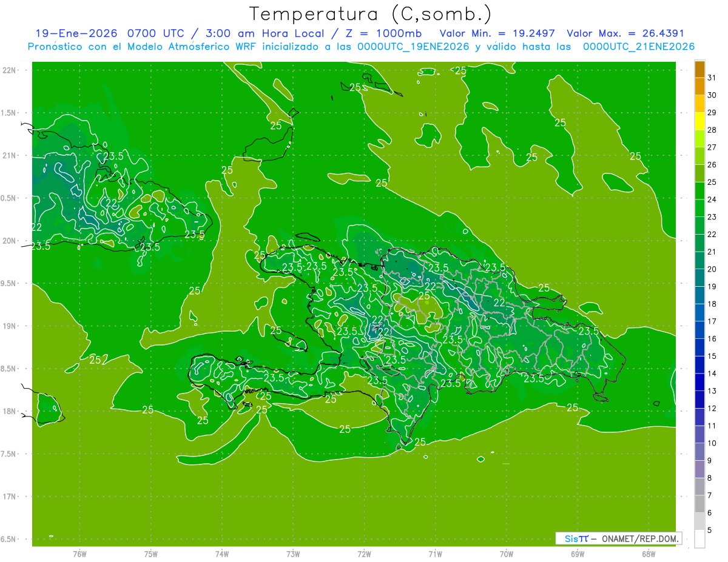Click the 5 value on the color scale
Image resolution: width=728 pixels, height=562 pixels.
pyautogui.click(x=710, y=530)
